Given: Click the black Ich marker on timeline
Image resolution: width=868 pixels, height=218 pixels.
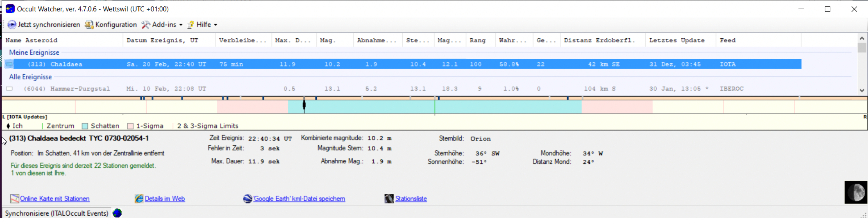Looking at the screenshot, I should coord(304,106).
